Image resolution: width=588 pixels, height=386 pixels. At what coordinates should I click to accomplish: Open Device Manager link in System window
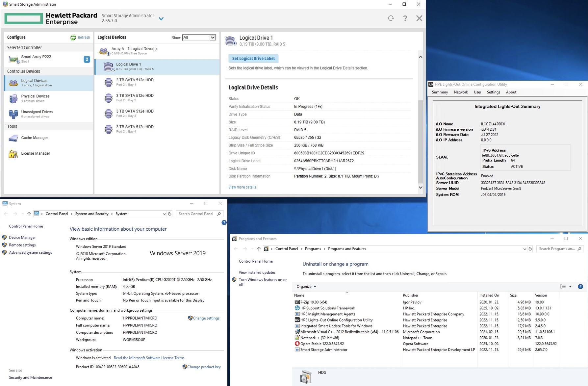pyautogui.click(x=22, y=238)
